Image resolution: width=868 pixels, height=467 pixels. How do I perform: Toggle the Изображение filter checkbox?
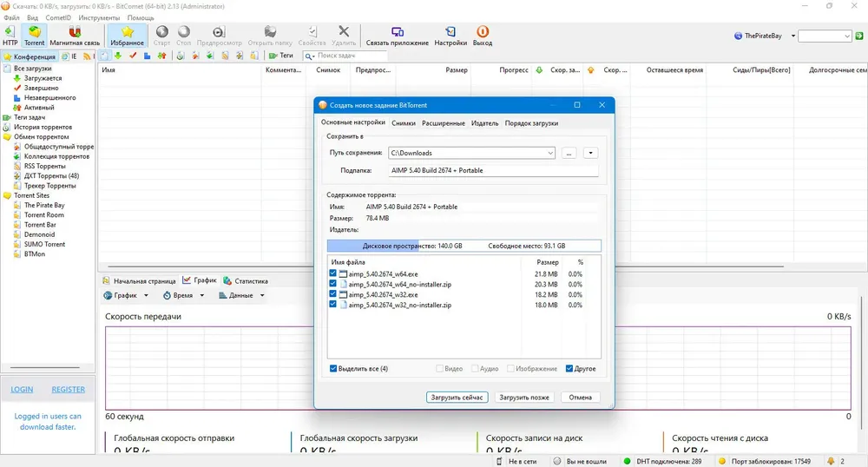click(510, 369)
